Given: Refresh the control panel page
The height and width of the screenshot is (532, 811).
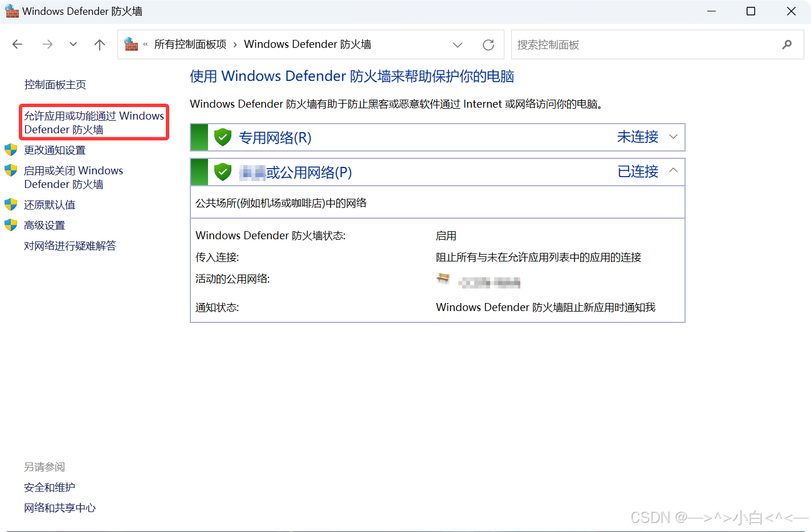Looking at the screenshot, I should pyautogui.click(x=488, y=45).
